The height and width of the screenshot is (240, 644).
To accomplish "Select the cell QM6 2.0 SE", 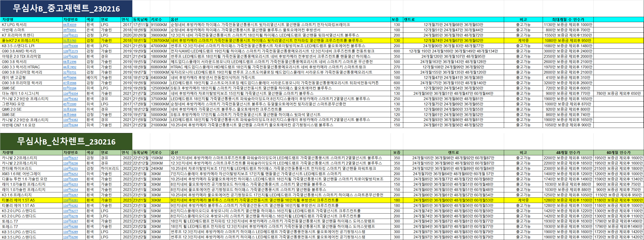I will click(31, 109).
